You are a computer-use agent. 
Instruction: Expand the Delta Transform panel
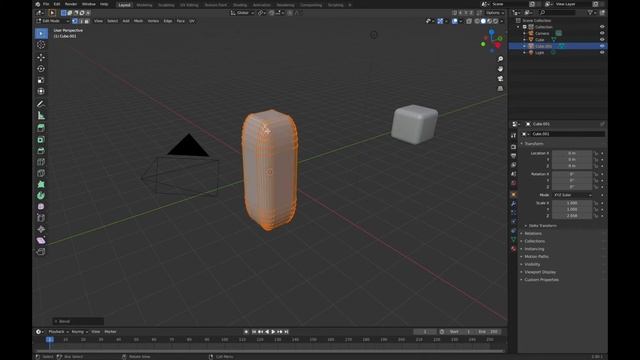point(542,226)
